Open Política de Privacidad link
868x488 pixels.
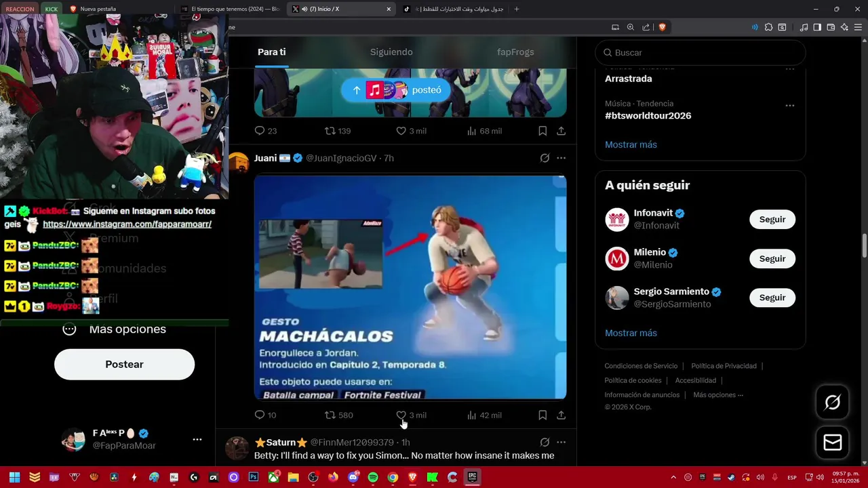pos(724,366)
